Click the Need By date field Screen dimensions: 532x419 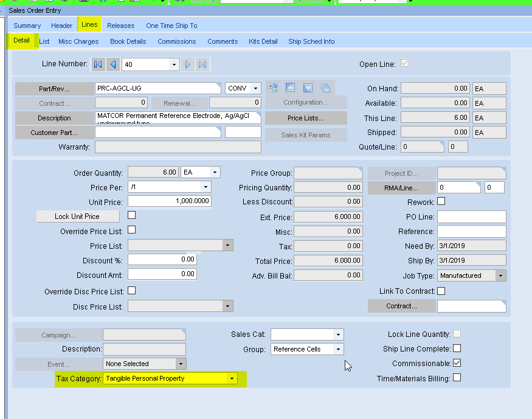click(472, 246)
